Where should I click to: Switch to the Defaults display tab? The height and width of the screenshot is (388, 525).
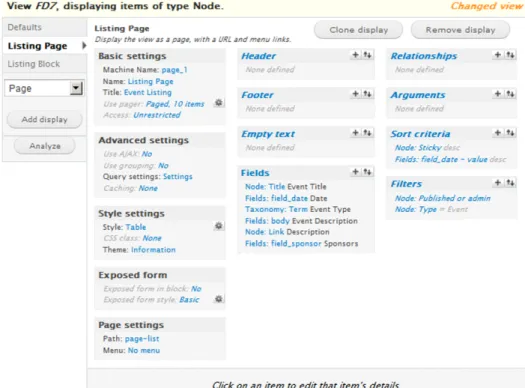pos(24,27)
